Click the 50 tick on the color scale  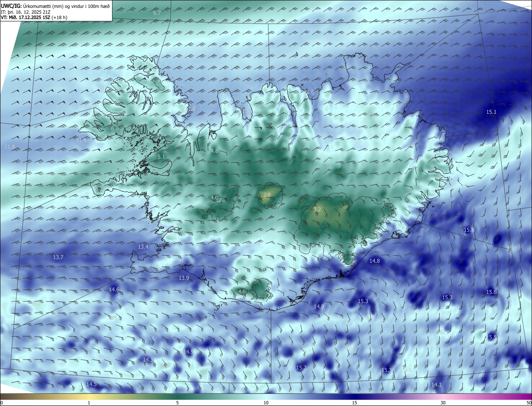[529, 403]
